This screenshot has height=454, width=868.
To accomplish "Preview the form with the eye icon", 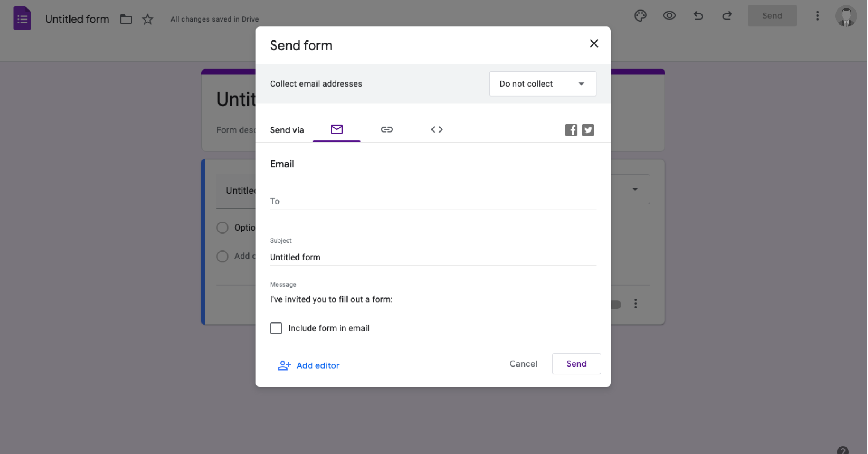I will click(669, 16).
